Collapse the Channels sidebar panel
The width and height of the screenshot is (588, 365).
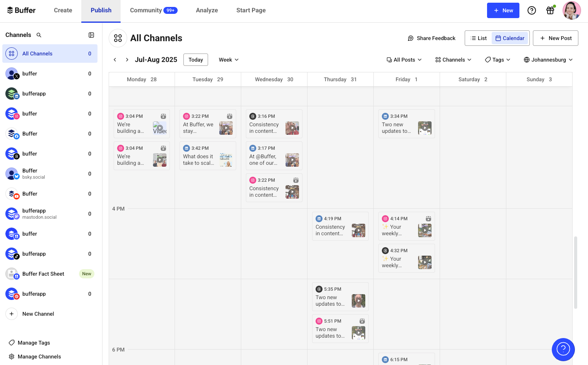click(x=91, y=35)
